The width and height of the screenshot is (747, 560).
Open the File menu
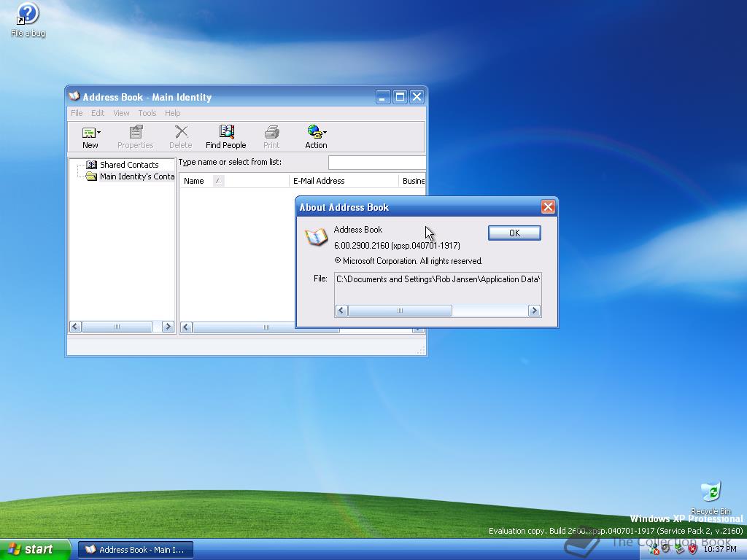point(77,113)
